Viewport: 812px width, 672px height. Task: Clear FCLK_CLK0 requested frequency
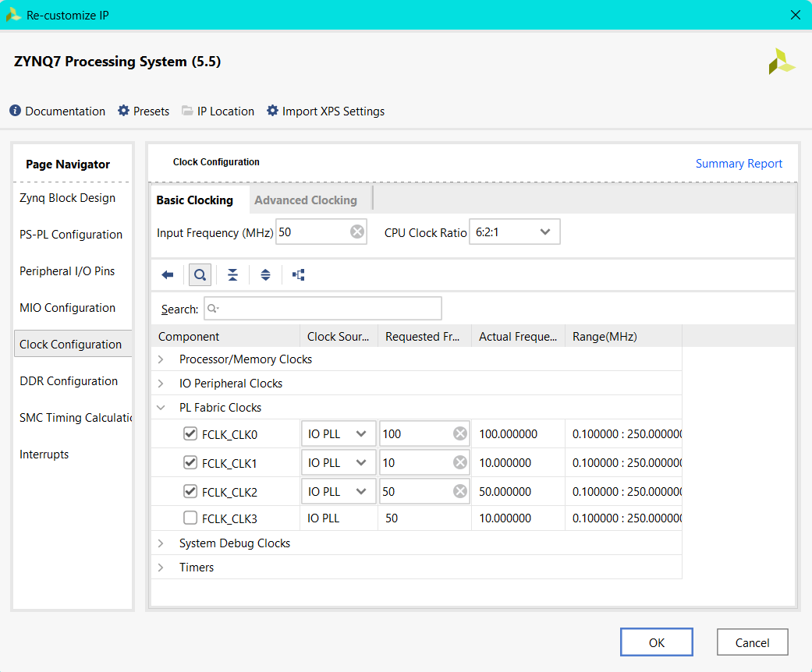[460, 433]
